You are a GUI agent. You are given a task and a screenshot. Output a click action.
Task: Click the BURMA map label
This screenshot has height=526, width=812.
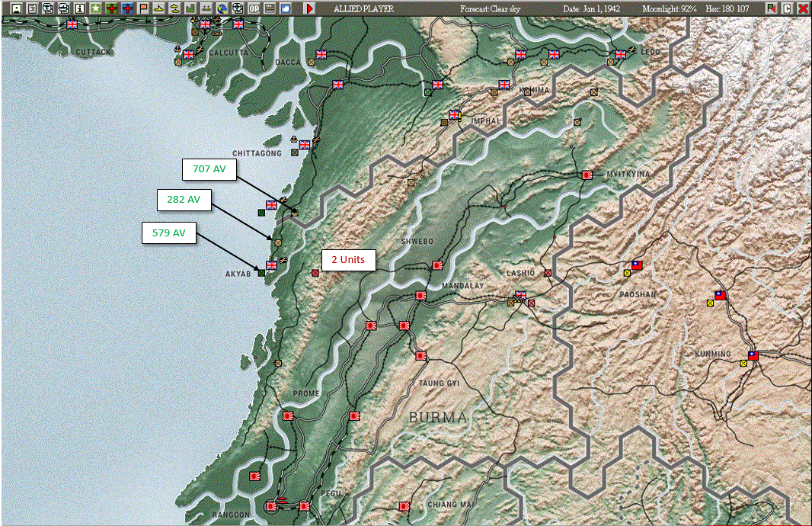(x=438, y=418)
